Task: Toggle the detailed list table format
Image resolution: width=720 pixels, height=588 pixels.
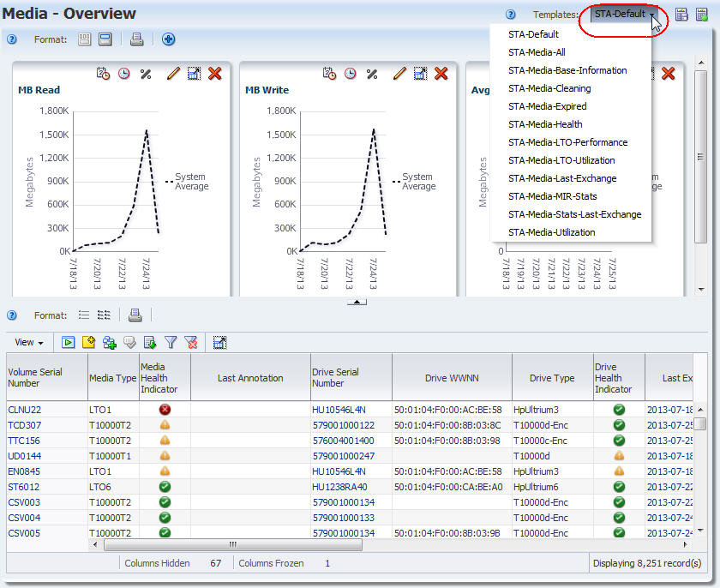Action: (x=104, y=315)
